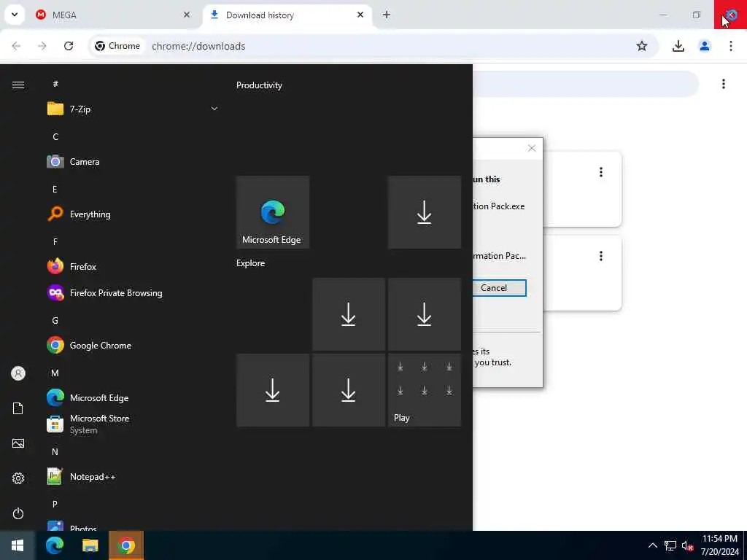Viewport: 747px width, 560px height.
Task: Open the Play tile group
Action: [424, 390]
